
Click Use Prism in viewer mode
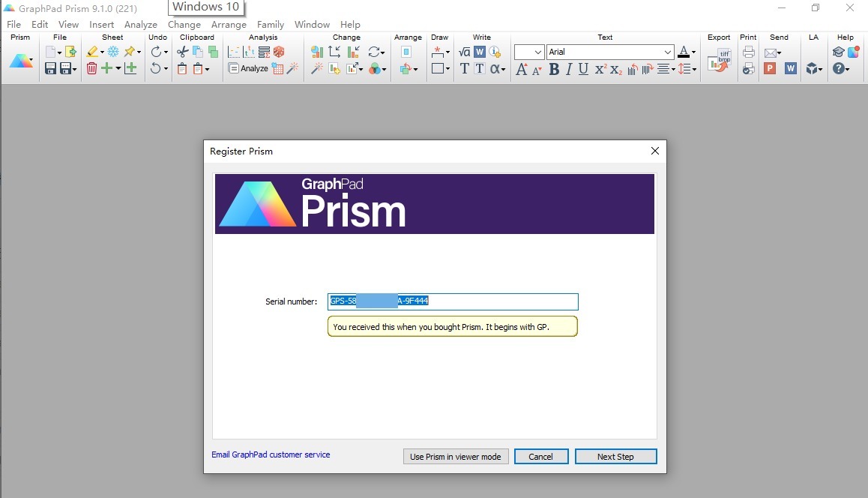(456, 457)
